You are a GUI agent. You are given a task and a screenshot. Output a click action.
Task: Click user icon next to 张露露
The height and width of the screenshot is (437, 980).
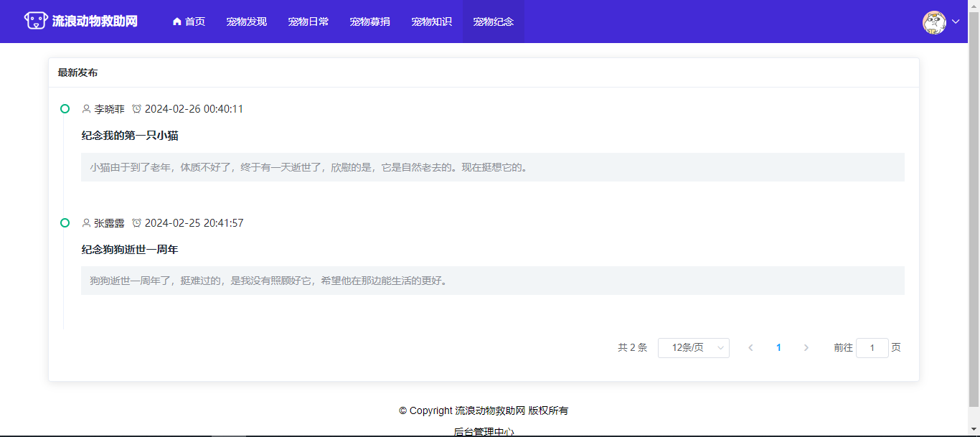click(x=87, y=223)
